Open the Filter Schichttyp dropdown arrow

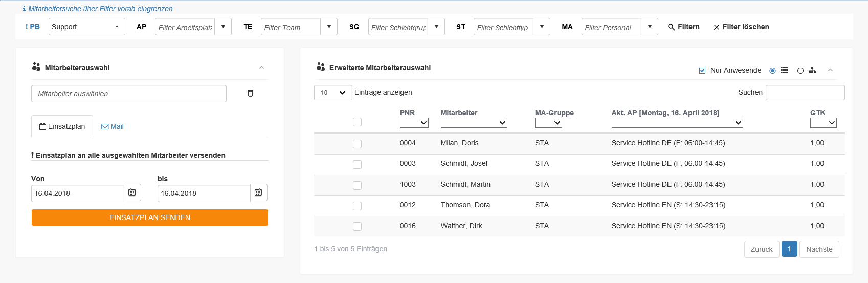click(x=542, y=27)
